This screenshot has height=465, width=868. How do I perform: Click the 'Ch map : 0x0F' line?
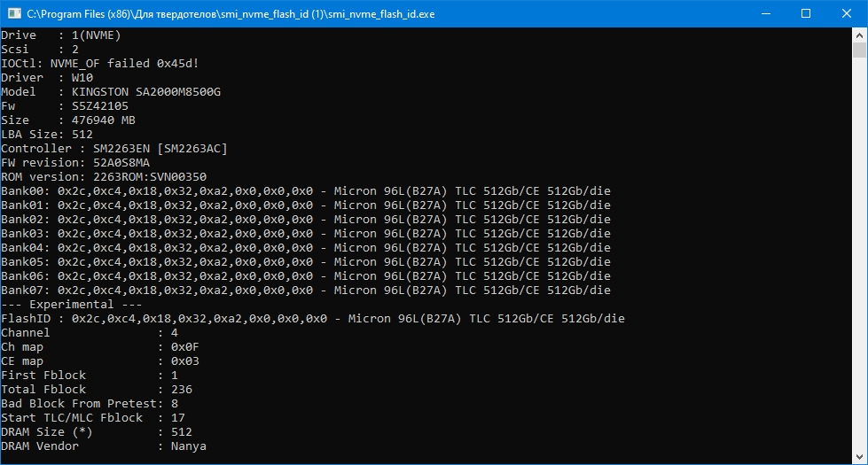click(x=100, y=347)
